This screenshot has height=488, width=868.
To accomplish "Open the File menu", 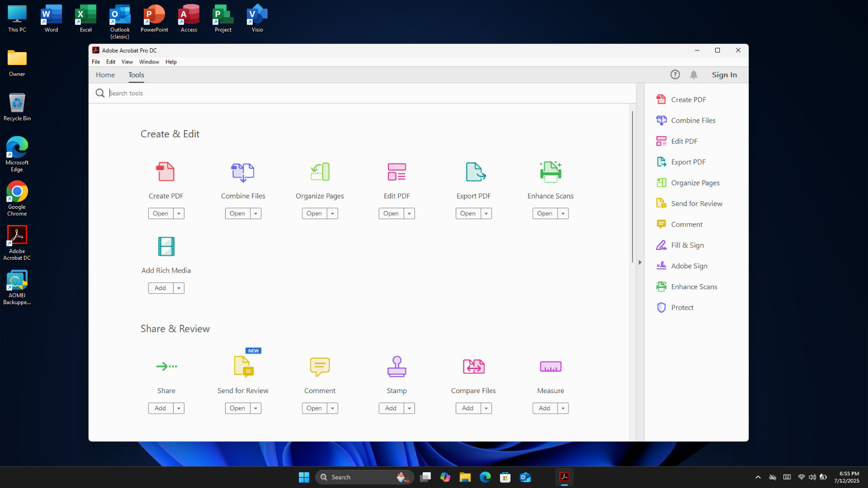I will click(x=96, y=62).
